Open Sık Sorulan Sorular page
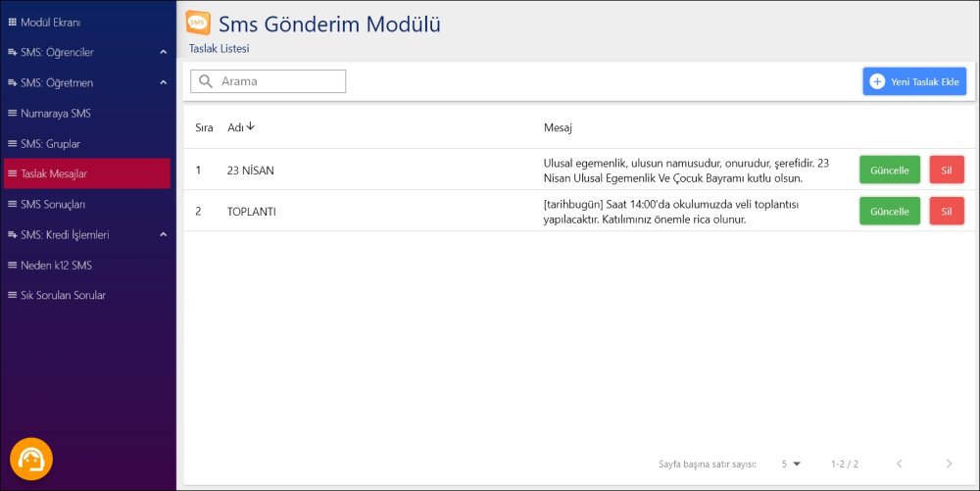The width and height of the screenshot is (980, 491). pyautogui.click(x=63, y=295)
